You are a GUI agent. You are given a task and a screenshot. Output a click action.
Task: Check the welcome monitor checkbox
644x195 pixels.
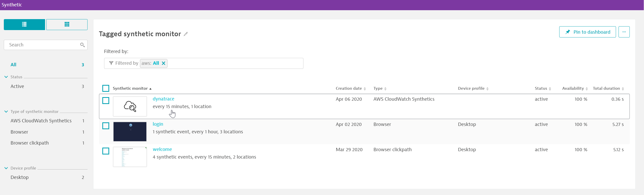tap(106, 151)
